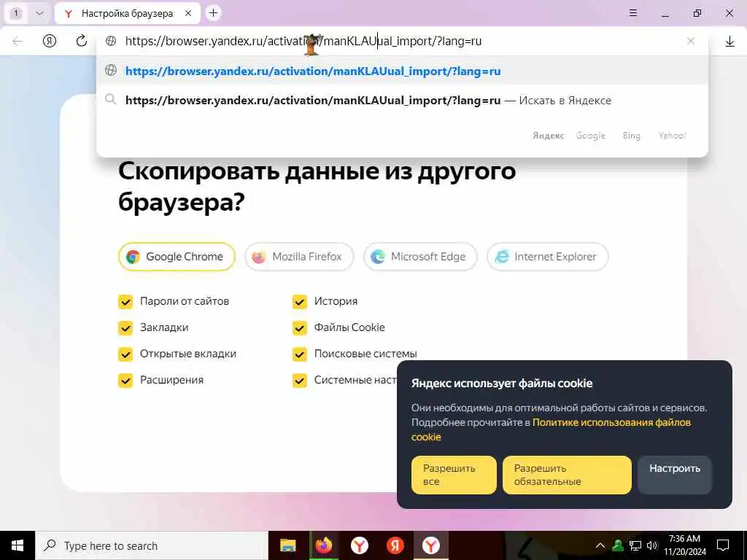Uncheck Открытые вкладки checkbox

pyautogui.click(x=125, y=354)
